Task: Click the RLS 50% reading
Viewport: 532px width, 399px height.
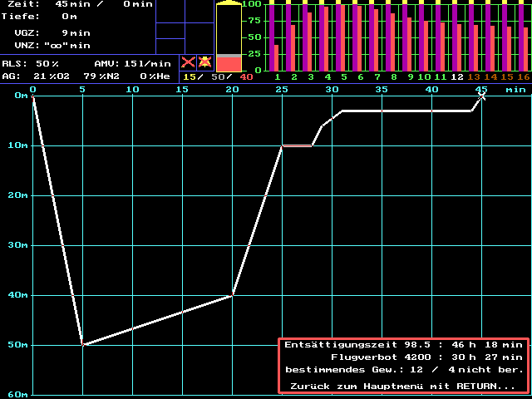Action: 31,63
